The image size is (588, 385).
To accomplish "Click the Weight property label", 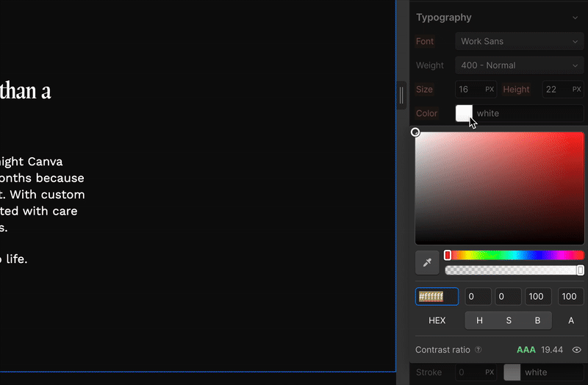I will point(430,65).
